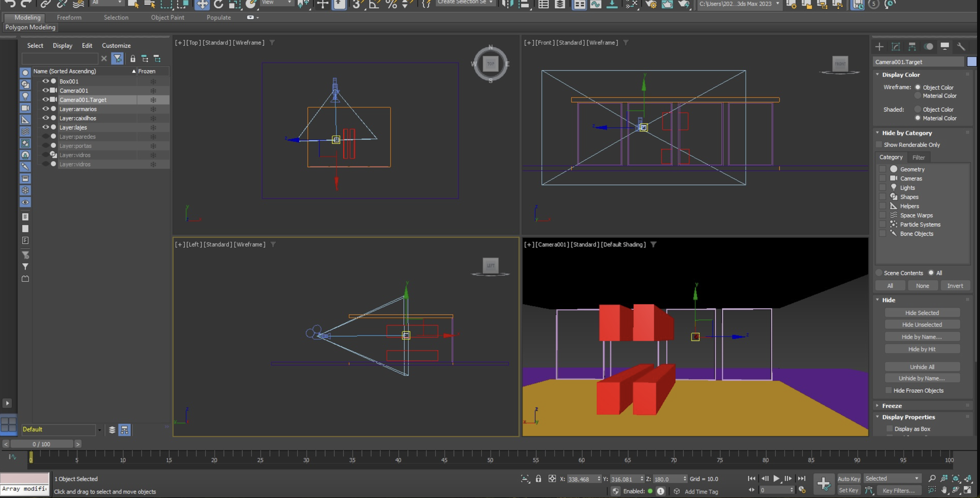Click the Select and Move tool icon
The width and height of the screenshot is (980, 498).
tap(202, 4)
